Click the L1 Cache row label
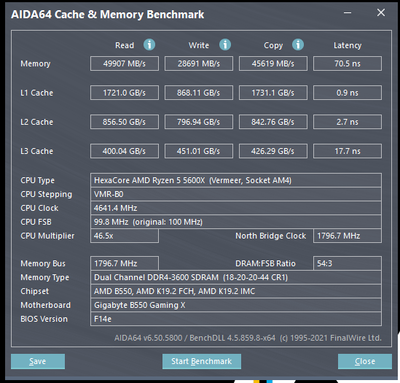This screenshot has height=383, width=400. point(37,93)
